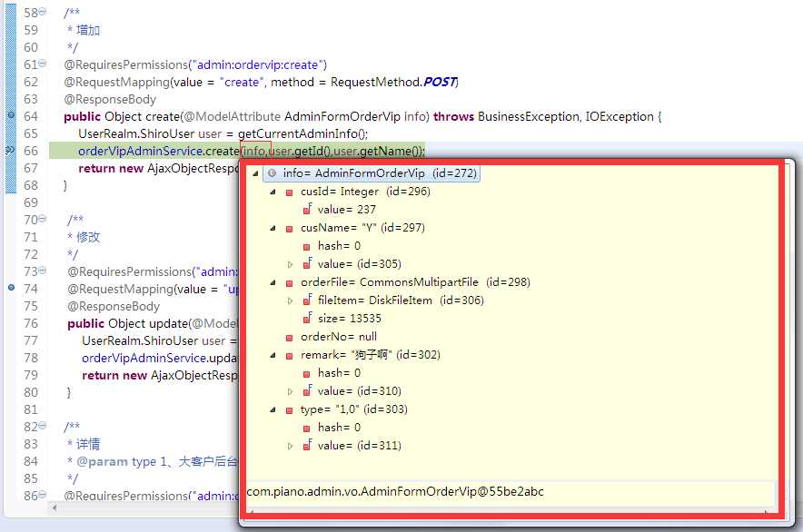Collapse the remark= (id=302) node
Image resolution: width=803 pixels, height=532 pixels.
pyautogui.click(x=273, y=355)
